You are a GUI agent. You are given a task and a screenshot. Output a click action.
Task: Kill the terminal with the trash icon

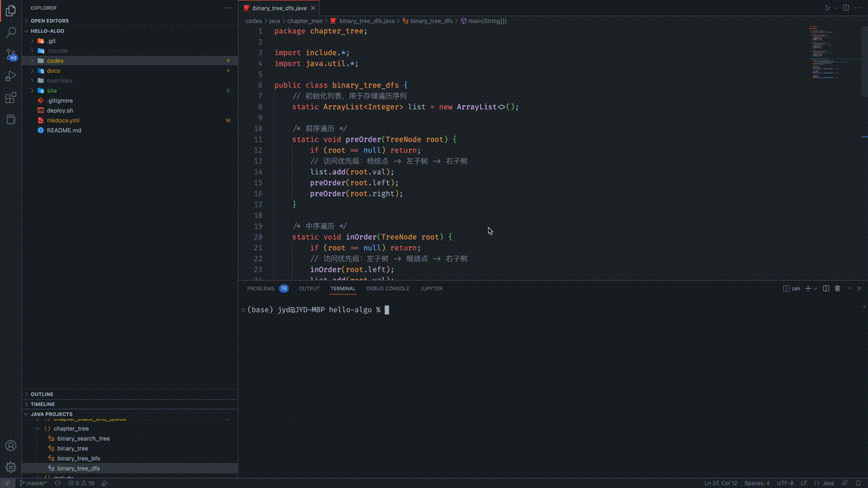point(838,288)
